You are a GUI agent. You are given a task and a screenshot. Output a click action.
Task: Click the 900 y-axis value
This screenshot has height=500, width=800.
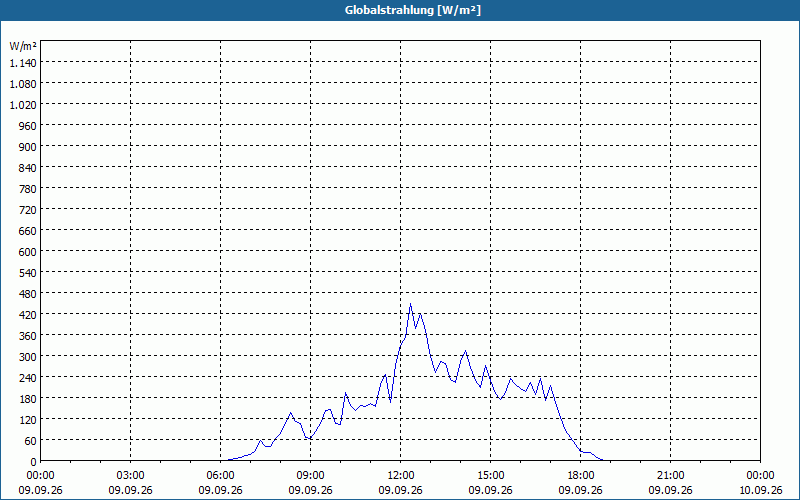pyautogui.click(x=28, y=147)
